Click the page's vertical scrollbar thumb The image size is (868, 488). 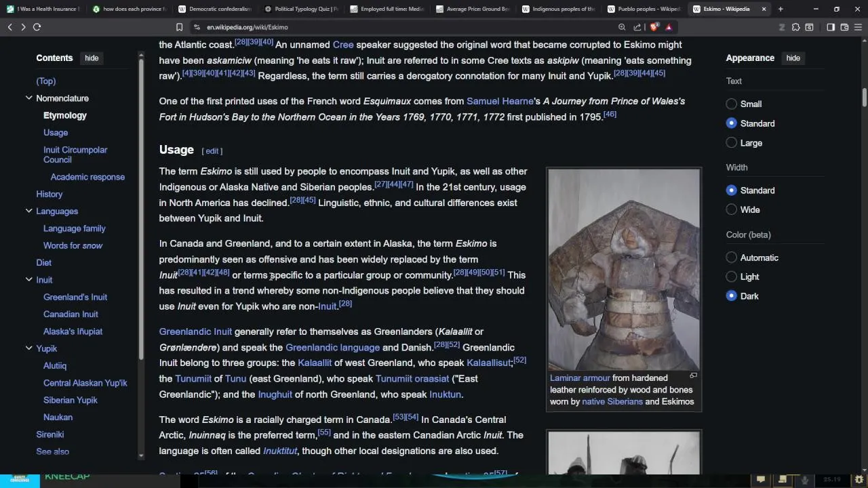pos(865,97)
